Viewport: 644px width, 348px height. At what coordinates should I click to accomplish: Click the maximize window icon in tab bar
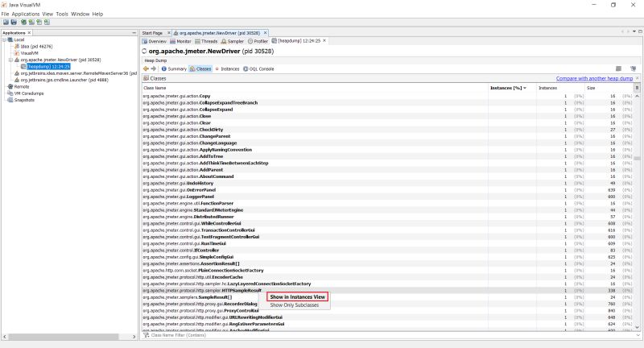pyautogui.click(x=640, y=31)
